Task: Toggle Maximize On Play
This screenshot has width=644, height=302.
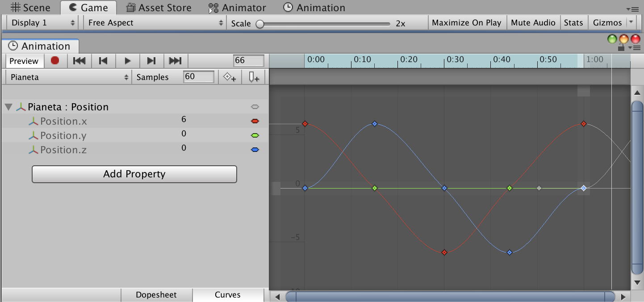Action: pos(466,22)
